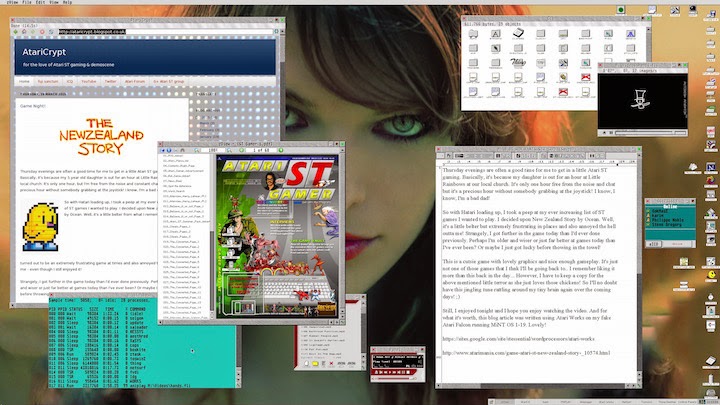Click the red stop icon in the browser
The height and width of the screenshot is (405, 720).
pyautogui.click(x=42, y=32)
